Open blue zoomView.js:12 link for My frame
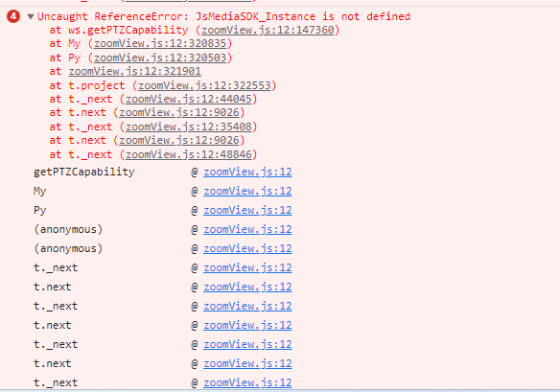This screenshot has height=392, width=560. click(x=247, y=192)
